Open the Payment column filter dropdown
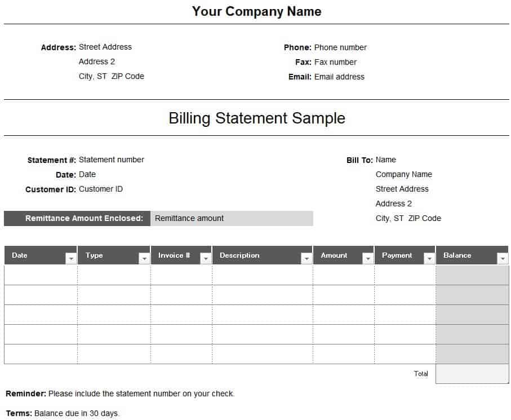This screenshot has width=511, height=420. pos(429,259)
